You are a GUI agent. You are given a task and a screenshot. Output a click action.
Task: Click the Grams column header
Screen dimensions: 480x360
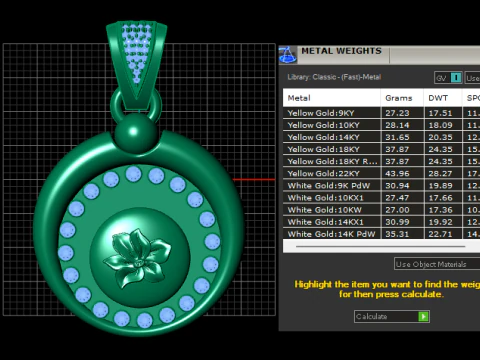(402, 98)
